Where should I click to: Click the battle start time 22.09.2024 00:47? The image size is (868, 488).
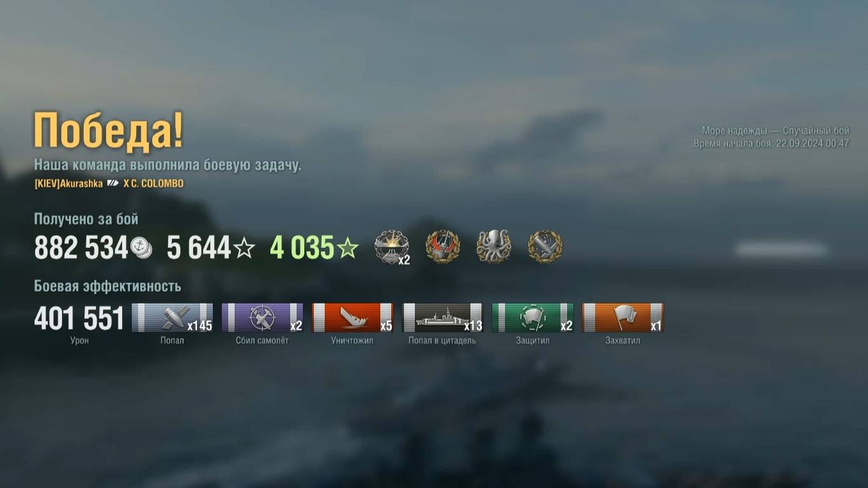(812, 144)
